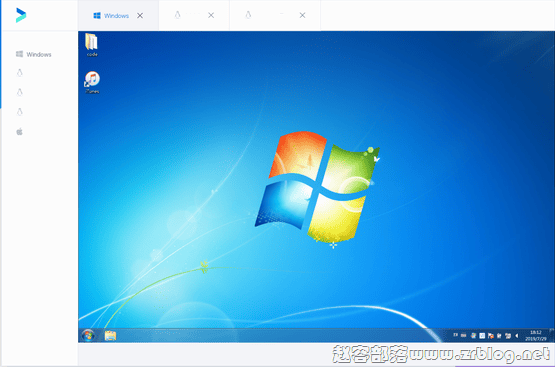Viewport: 555px width, 367px height.
Task: Select the Windows host in the sidebar
Action: point(34,54)
